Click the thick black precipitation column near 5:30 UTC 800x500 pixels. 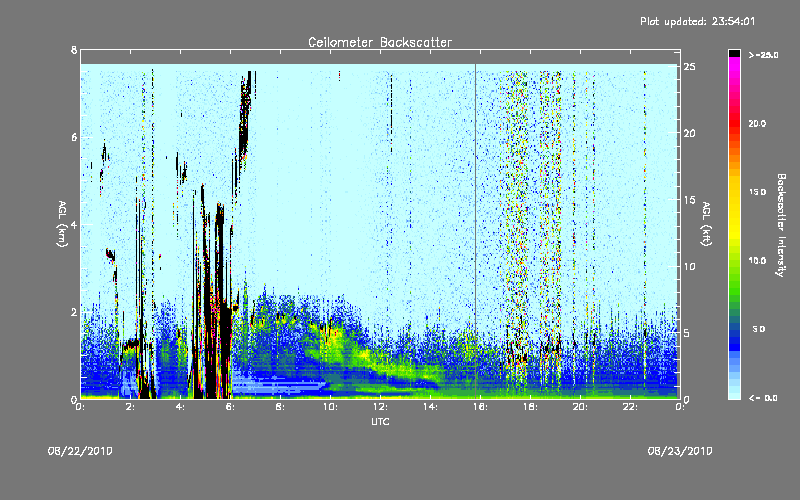point(219,301)
